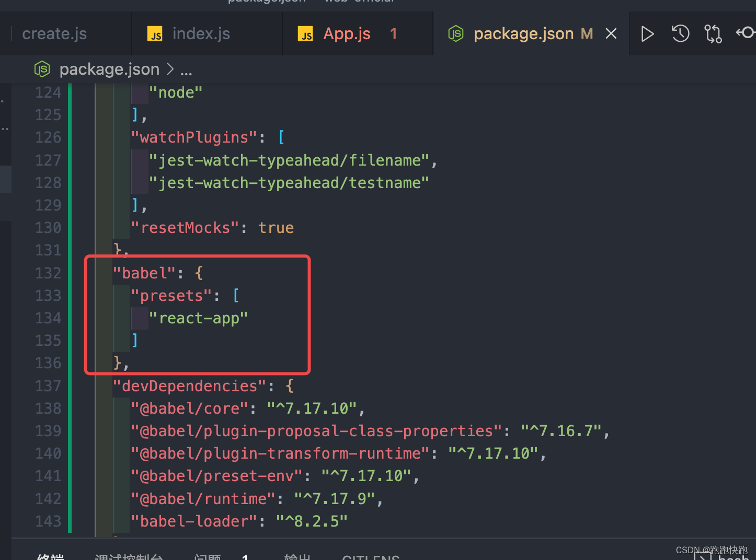Click the "^7.17.9" version string
The image size is (756, 560).
pyautogui.click(x=335, y=499)
